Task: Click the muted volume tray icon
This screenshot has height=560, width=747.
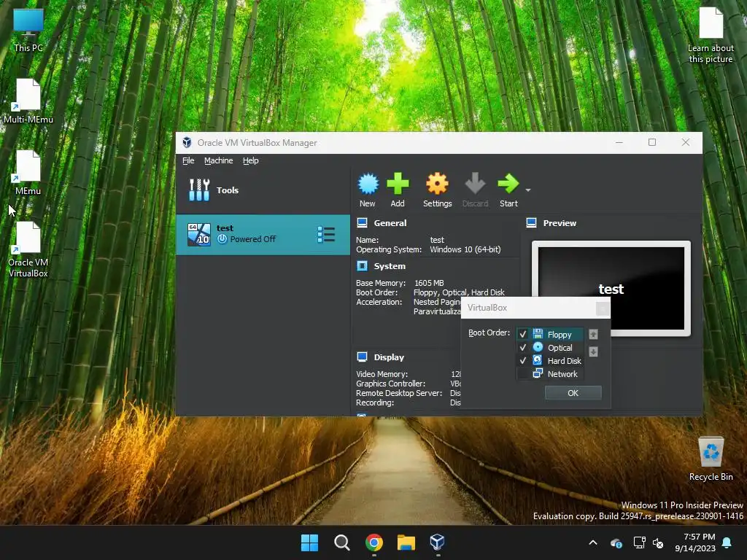Action: [658, 542]
